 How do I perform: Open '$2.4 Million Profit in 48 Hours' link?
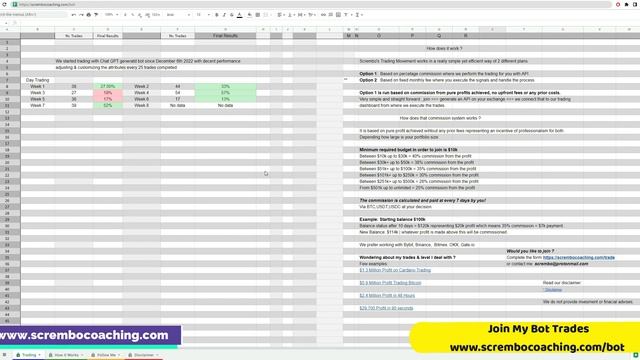click(387, 296)
